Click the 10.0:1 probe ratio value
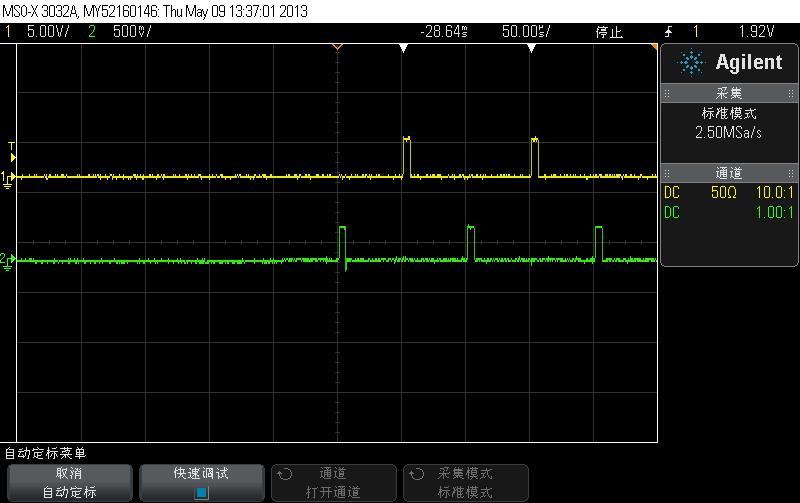The image size is (800, 503). pos(774,193)
